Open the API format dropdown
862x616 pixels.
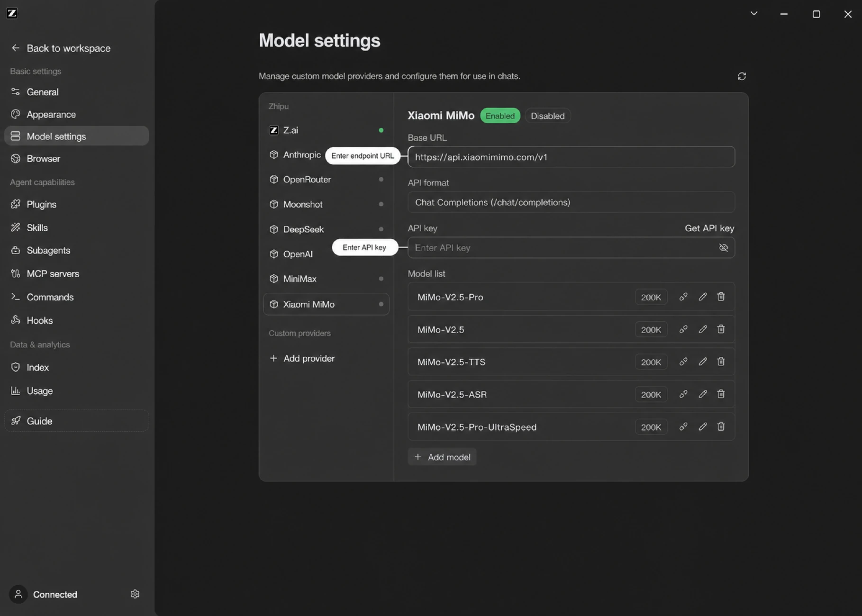click(571, 202)
